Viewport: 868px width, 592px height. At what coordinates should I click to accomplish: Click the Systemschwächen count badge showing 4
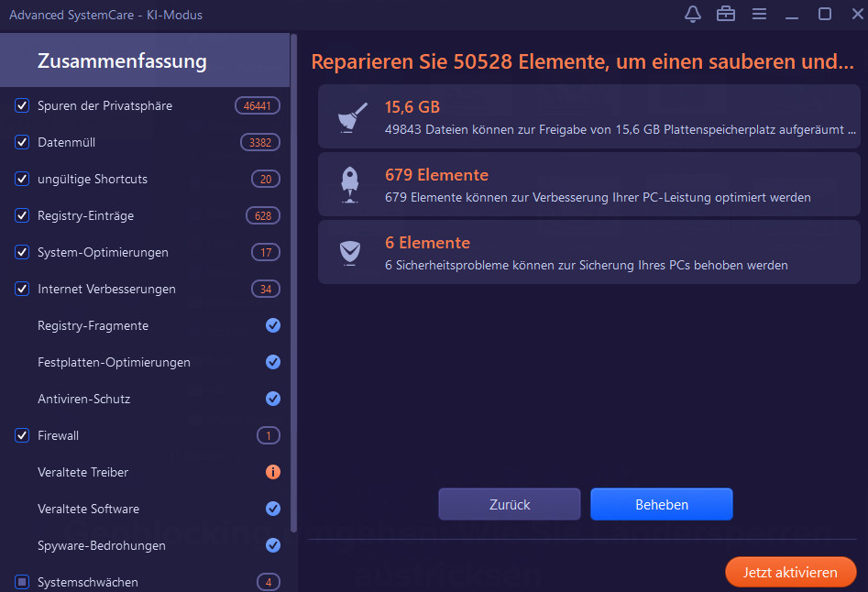click(x=269, y=582)
